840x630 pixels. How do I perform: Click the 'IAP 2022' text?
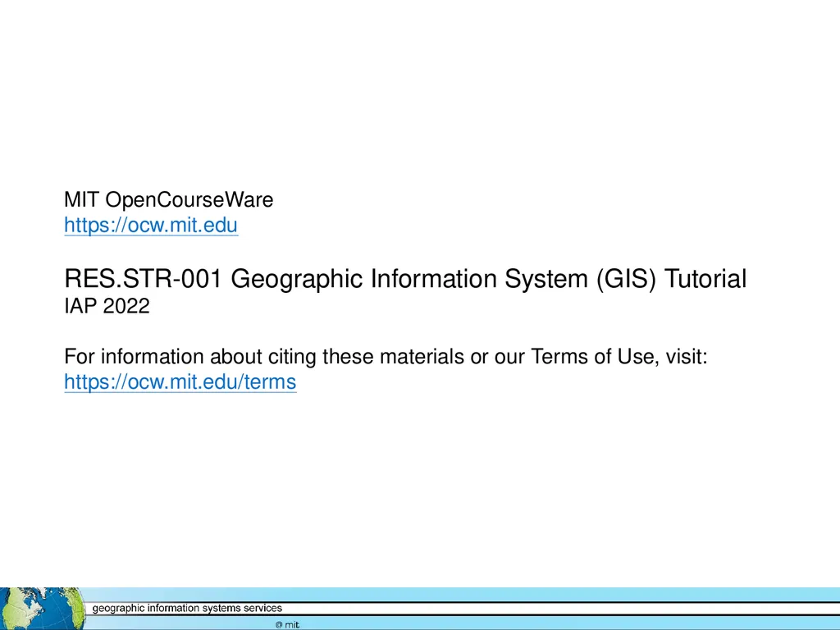(107, 307)
